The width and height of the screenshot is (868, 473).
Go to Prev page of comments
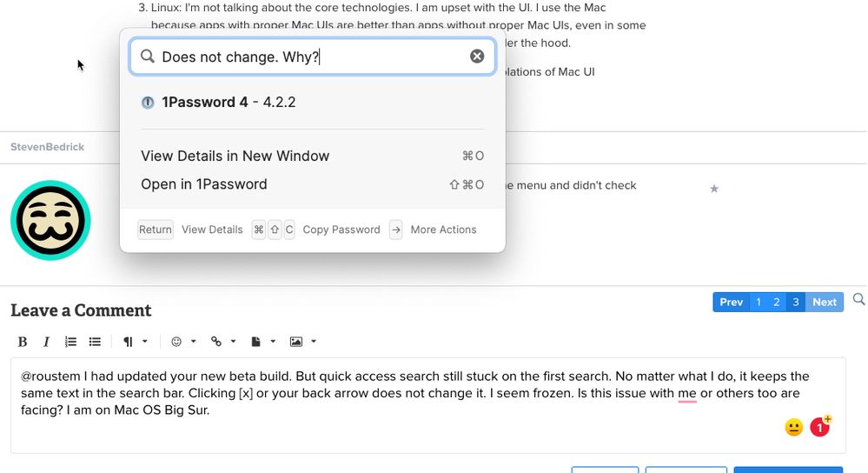pyautogui.click(x=731, y=302)
